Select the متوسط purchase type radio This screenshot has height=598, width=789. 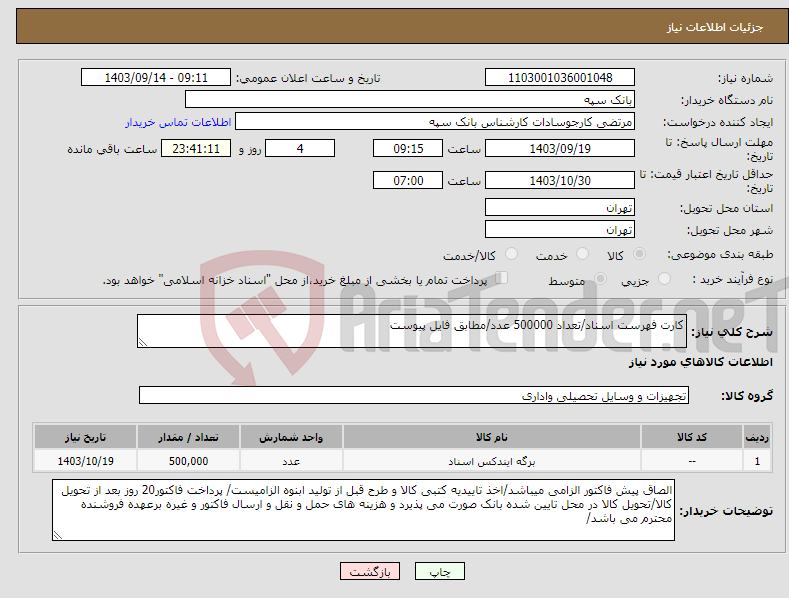[600, 278]
